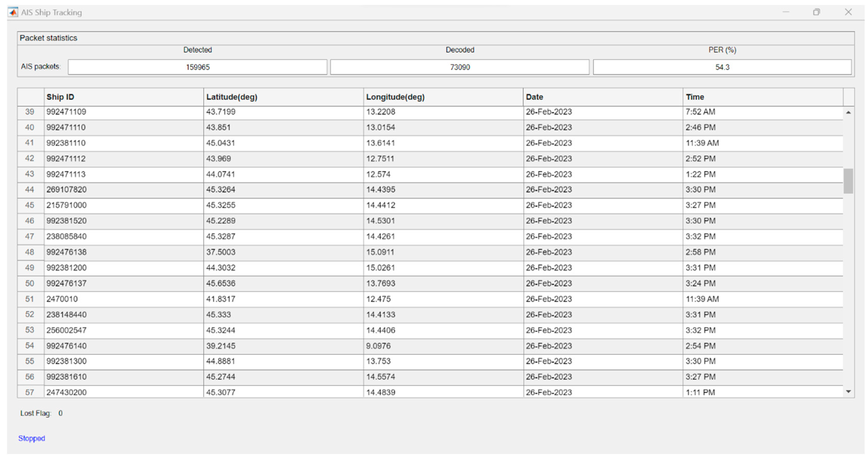Viewport: 868px width, 461px height.
Task: Select the Ship ID column header
Action: pyautogui.click(x=123, y=97)
